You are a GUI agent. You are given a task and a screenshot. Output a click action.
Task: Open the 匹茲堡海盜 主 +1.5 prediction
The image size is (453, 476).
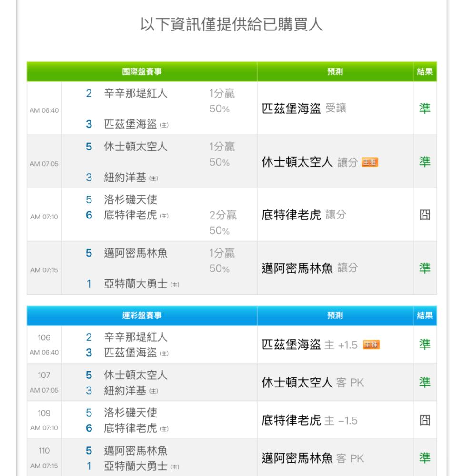(310, 345)
